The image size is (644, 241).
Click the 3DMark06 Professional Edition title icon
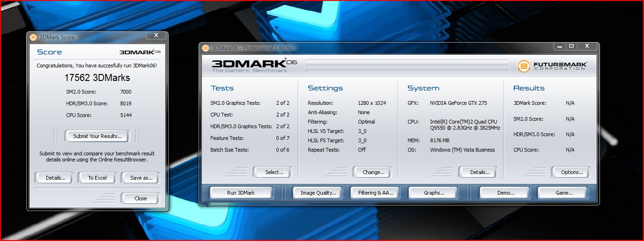point(206,48)
